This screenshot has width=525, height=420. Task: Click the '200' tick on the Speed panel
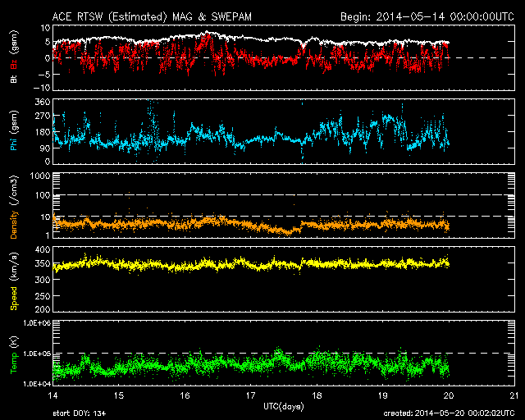[43, 309]
